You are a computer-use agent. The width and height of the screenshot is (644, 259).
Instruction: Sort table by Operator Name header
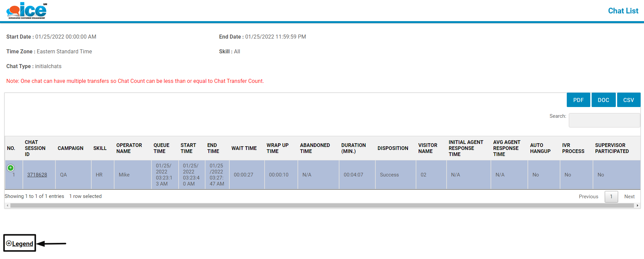[129, 148]
